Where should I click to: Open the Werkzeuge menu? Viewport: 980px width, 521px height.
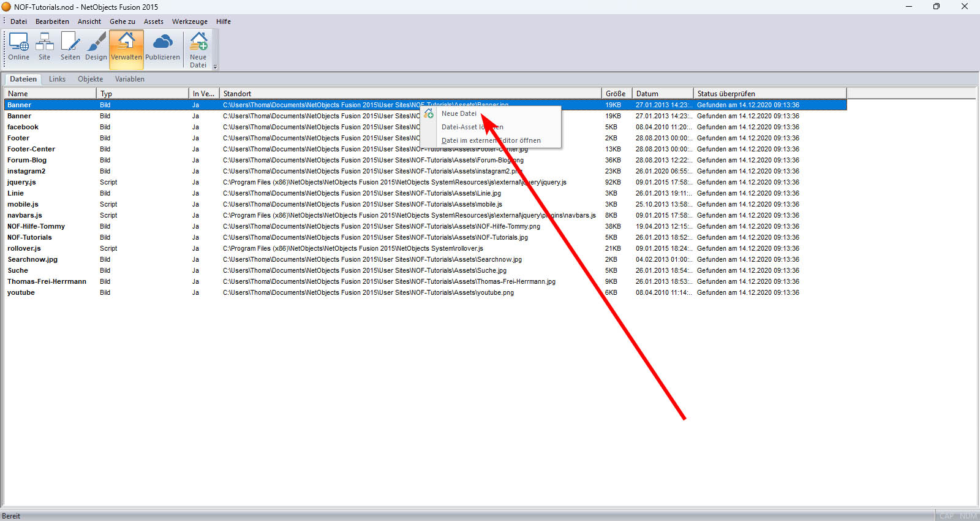pos(189,21)
